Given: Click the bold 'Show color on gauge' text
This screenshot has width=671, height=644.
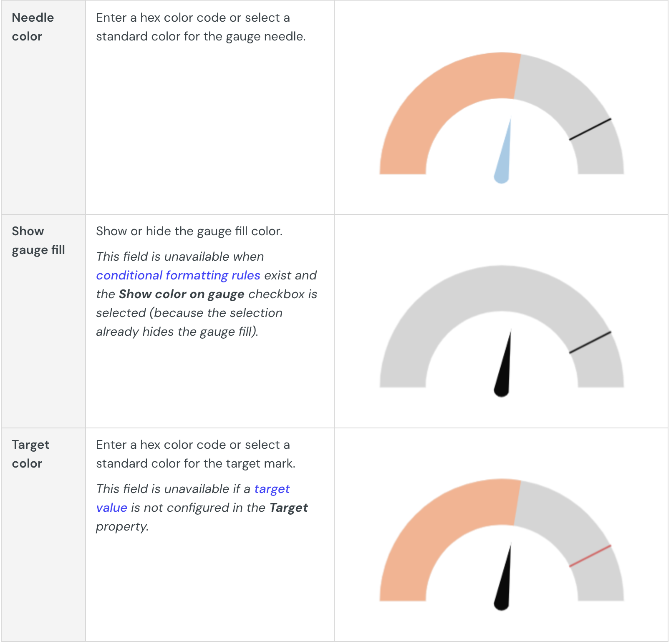Looking at the screenshot, I should 182,294.
